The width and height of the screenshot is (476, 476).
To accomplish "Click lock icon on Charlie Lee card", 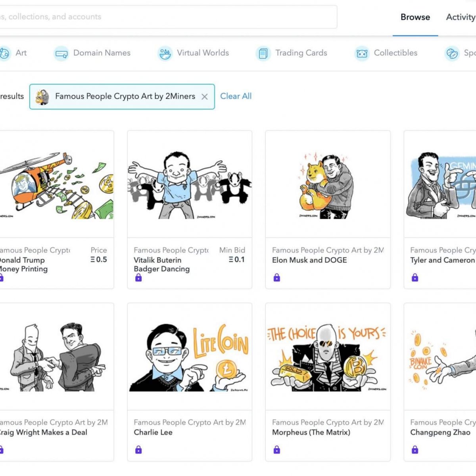I will 138,450.
